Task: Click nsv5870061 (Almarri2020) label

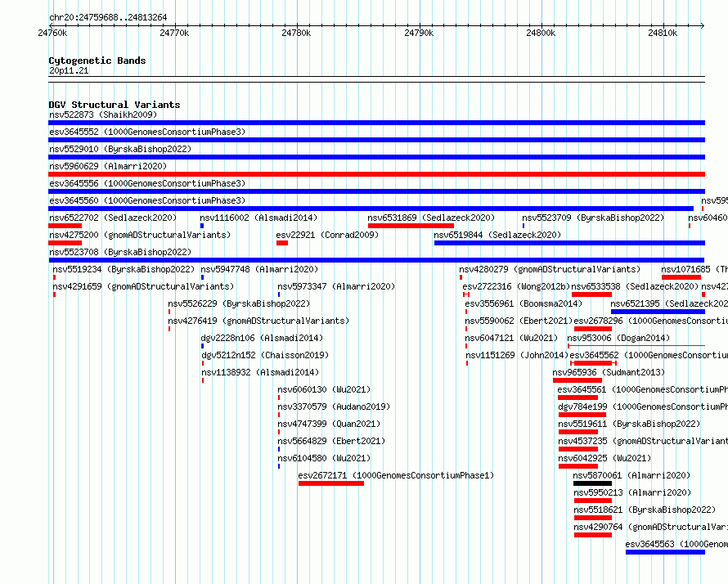Action: [x=631, y=475]
